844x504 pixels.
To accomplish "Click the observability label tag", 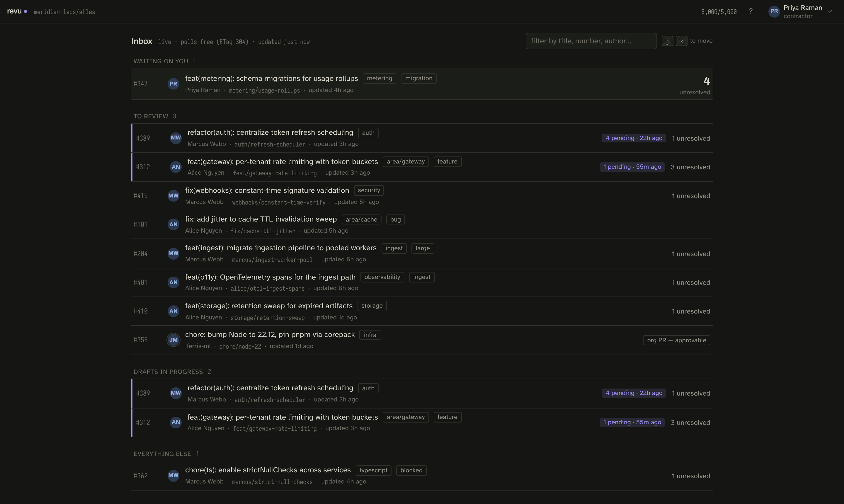I will [x=382, y=277].
